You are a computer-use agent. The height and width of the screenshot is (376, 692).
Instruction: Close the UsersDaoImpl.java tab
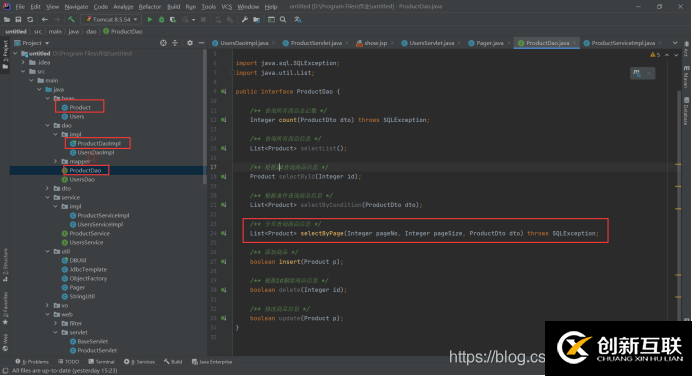(x=274, y=43)
